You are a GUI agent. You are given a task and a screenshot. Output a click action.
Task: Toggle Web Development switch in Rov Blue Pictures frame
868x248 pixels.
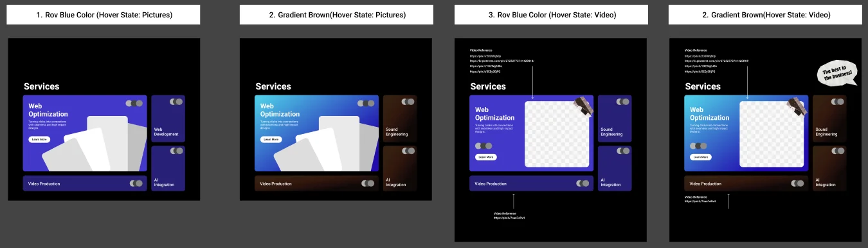click(x=176, y=102)
